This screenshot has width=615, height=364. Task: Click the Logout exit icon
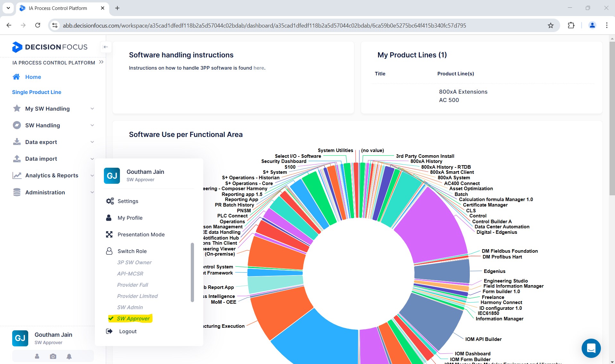[109, 331]
